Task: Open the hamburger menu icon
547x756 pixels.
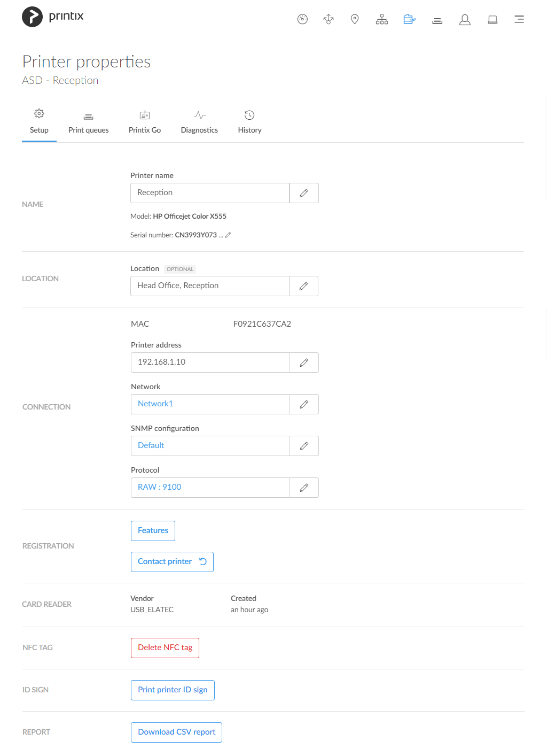Action: pos(519,19)
